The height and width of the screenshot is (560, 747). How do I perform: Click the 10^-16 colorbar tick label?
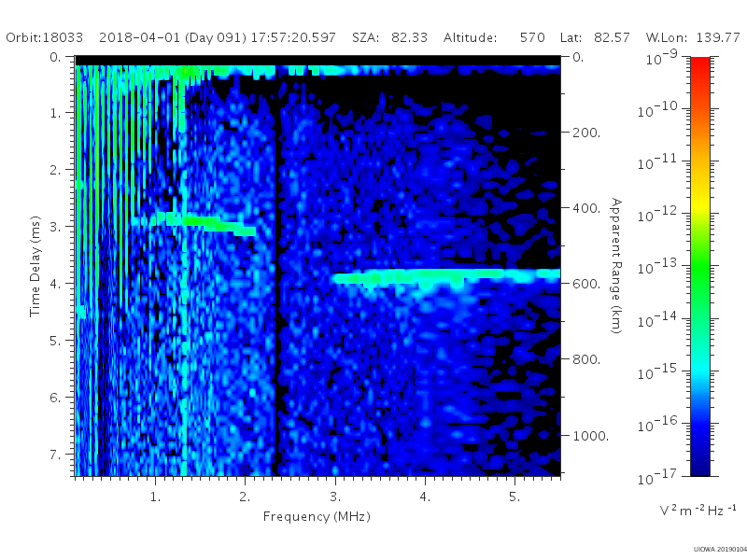(x=657, y=425)
